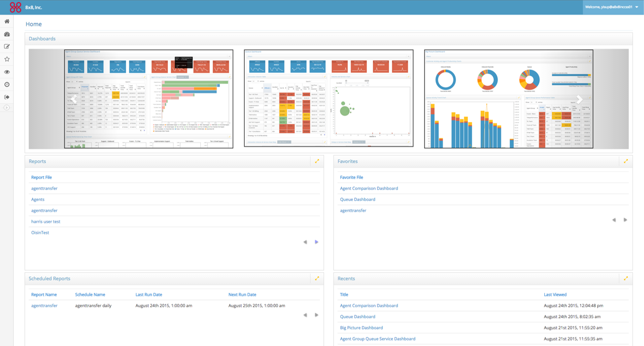
Task: Expand the Reports panel using its diagonal arrows icon
Action: 317,162
